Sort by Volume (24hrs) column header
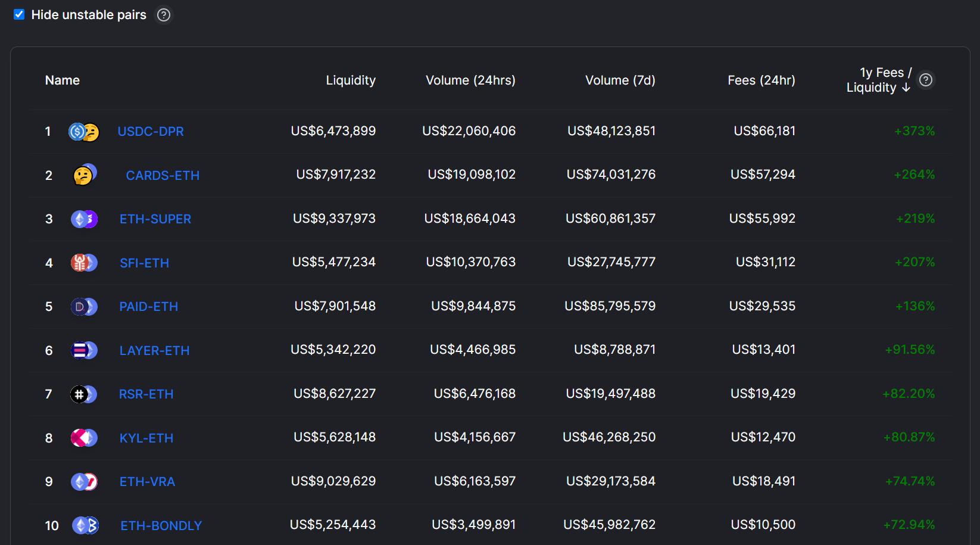The height and width of the screenshot is (545, 980). coord(470,80)
